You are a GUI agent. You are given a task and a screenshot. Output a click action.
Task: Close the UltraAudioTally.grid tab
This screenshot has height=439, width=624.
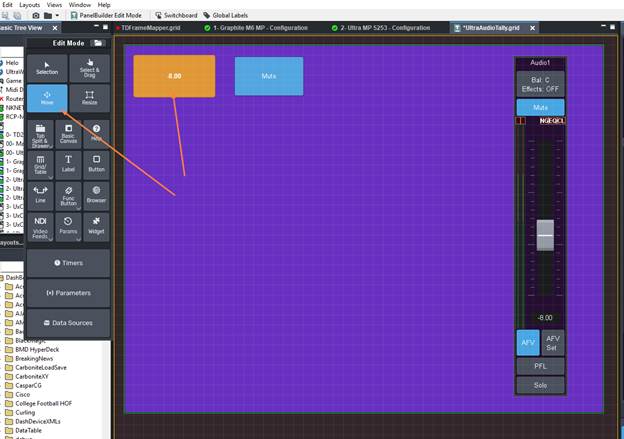click(532, 28)
